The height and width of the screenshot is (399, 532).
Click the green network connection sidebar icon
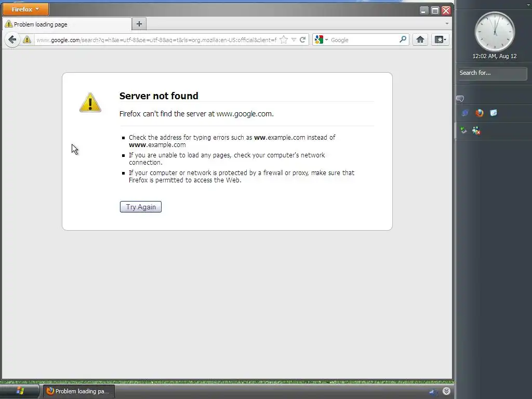463,130
